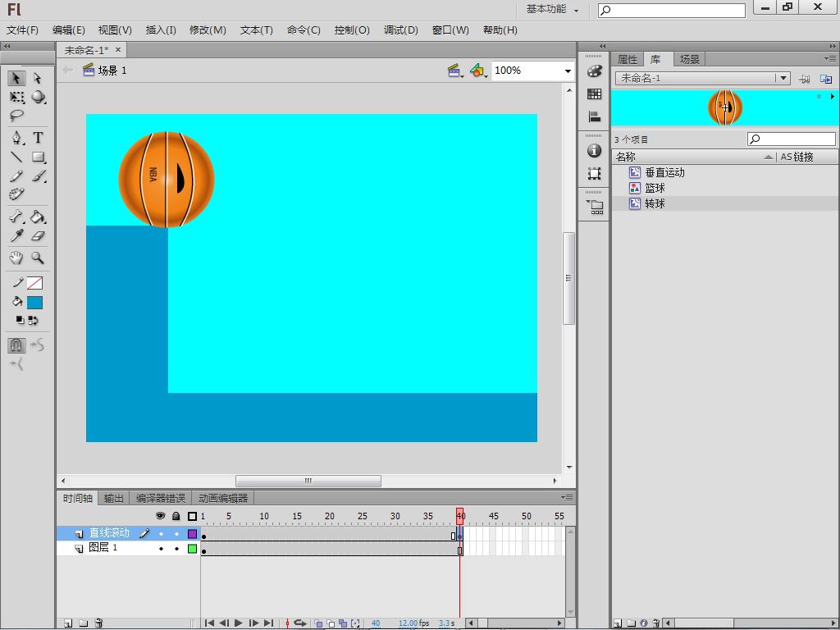
Task: Select the Selection arrow tool
Action: (16, 78)
